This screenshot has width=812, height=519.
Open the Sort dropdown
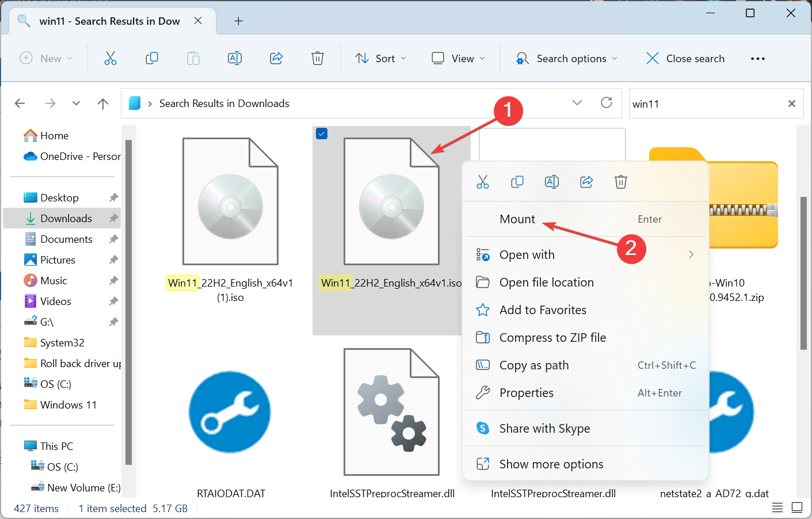tap(381, 58)
